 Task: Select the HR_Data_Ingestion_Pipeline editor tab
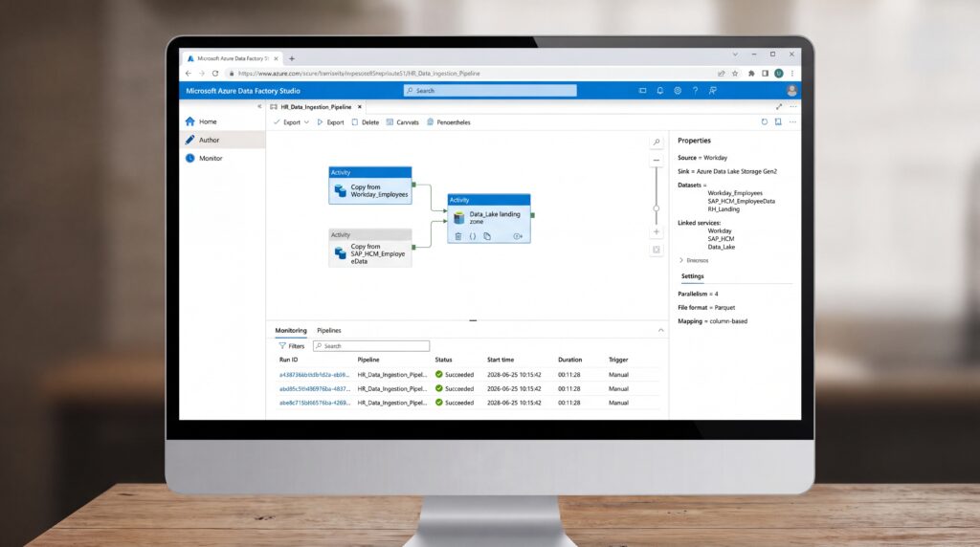click(316, 107)
